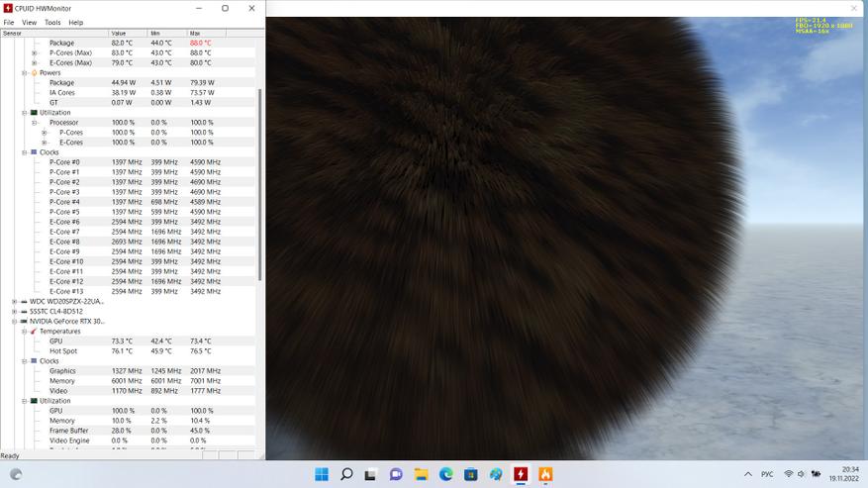The image size is (868, 488).
Task: Open Microsoft Edge from the taskbar
Action: point(446,474)
